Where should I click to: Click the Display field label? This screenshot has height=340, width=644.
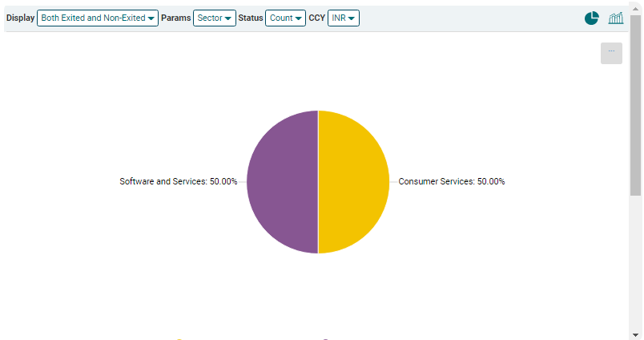coord(21,18)
